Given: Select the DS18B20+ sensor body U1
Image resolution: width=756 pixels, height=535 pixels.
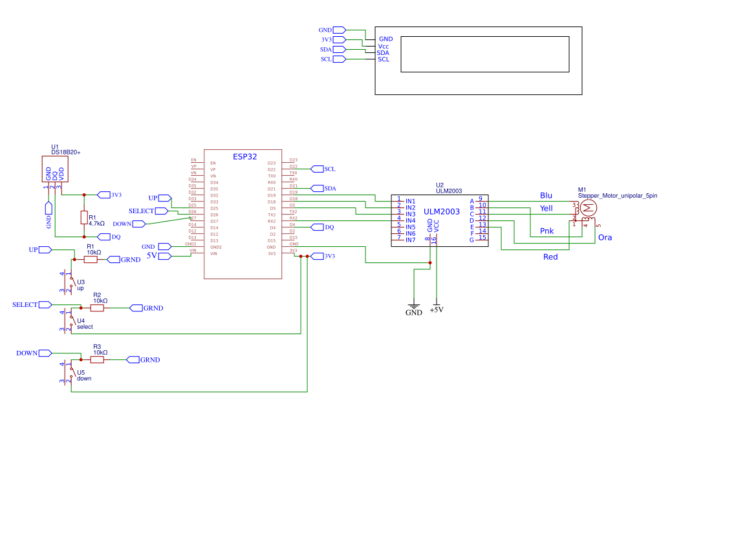Looking at the screenshot, I should click(55, 169).
